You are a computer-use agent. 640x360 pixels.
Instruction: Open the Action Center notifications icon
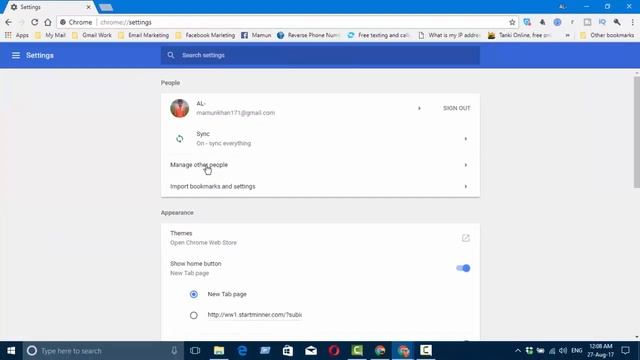(625, 351)
